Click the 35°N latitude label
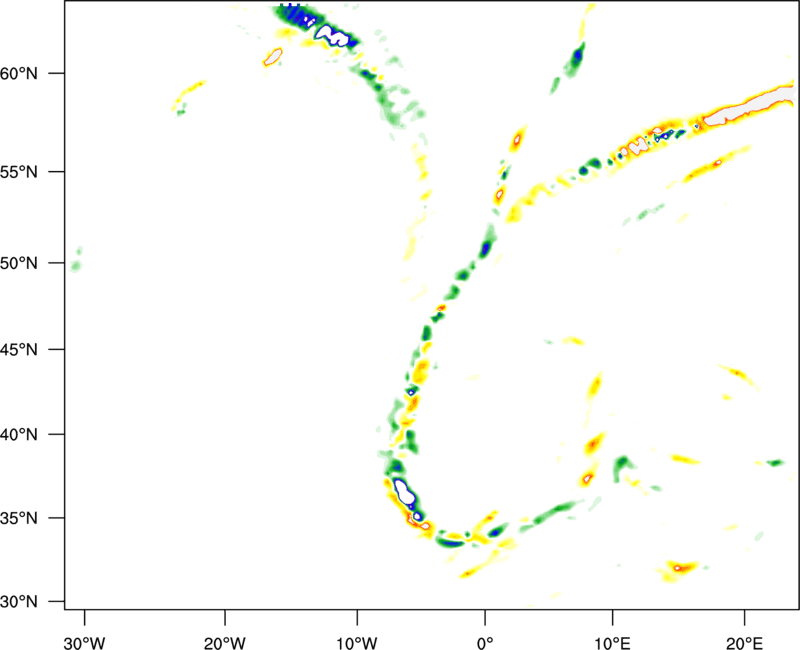Screen dimensions: 800x650 click(x=19, y=518)
